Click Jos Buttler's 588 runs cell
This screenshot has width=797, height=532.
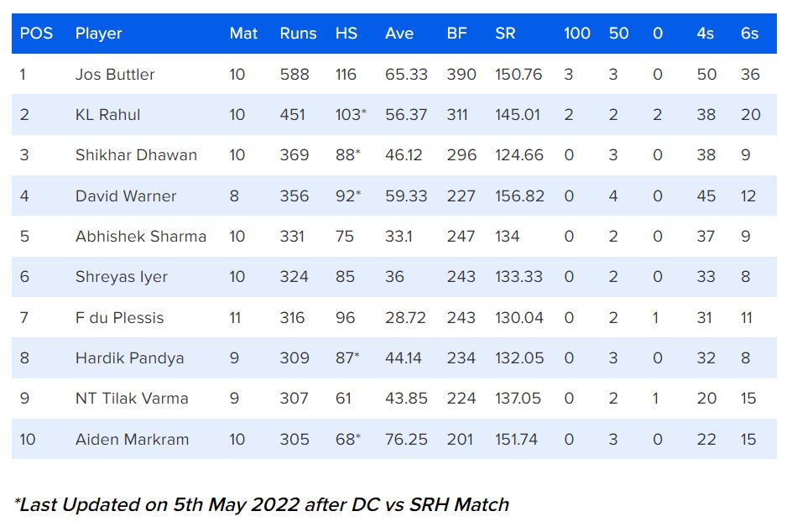294,75
